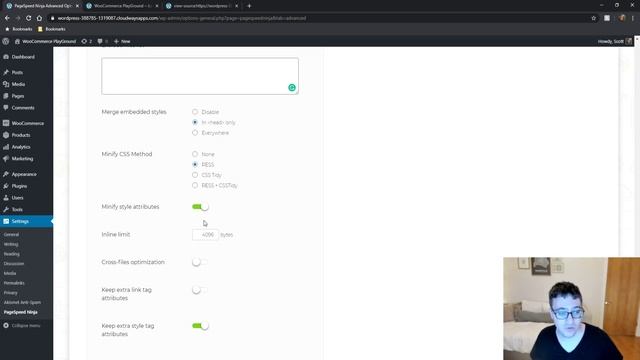Bookmark this page with the star icon
This screenshot has height=360, width=640.
pyautogui.click(x=593, y=18)
